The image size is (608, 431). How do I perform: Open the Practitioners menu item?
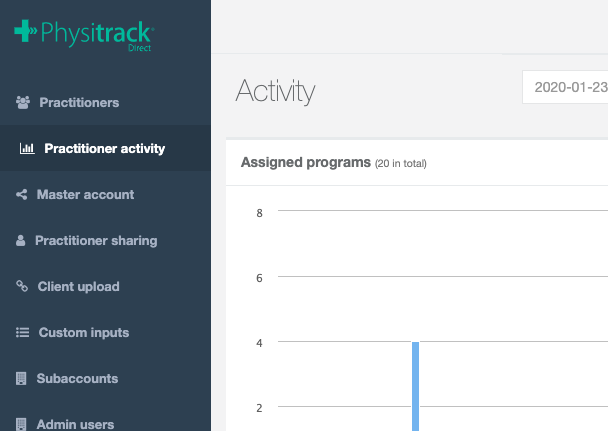pos(79,103)
